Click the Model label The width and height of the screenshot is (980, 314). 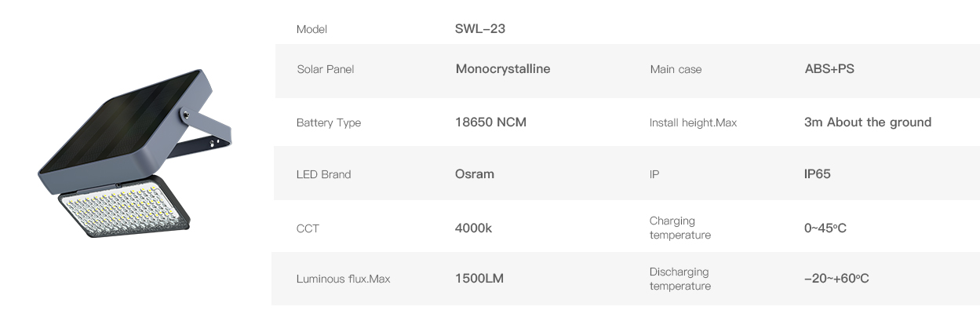(311, 29)
